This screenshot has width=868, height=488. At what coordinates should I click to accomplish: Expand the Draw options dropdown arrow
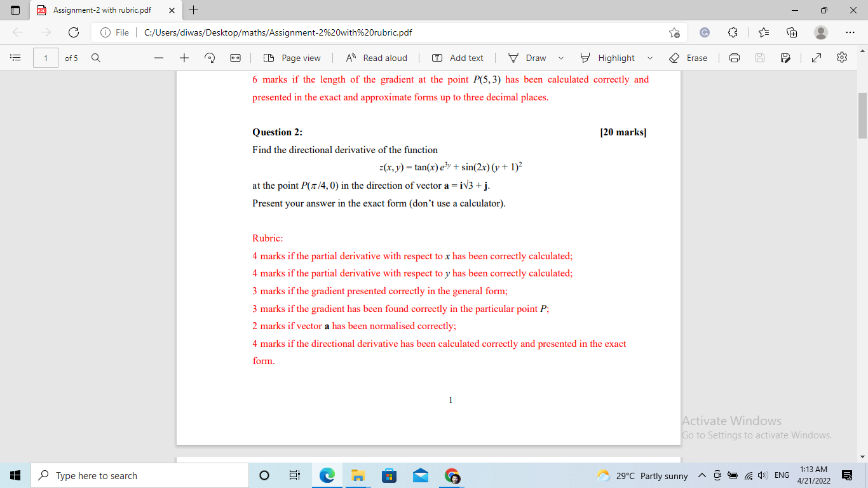(561, 58)
